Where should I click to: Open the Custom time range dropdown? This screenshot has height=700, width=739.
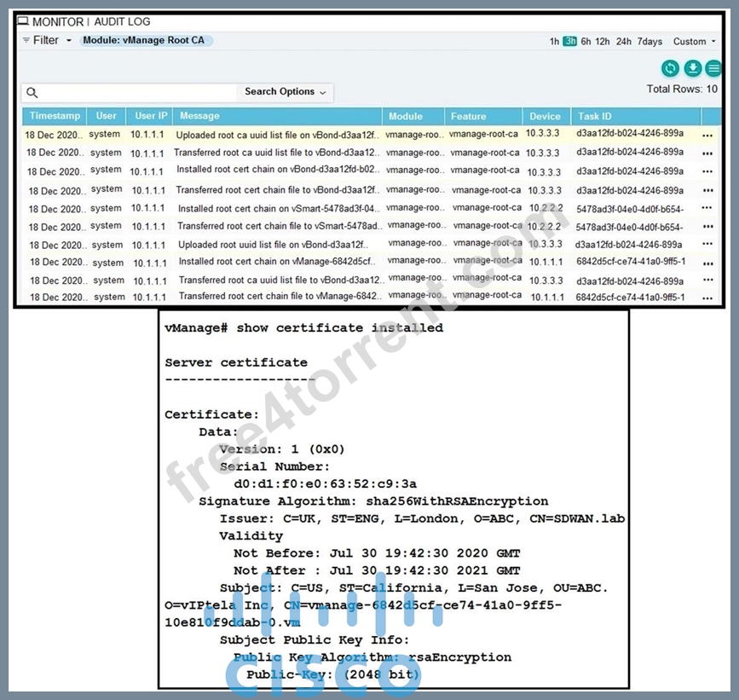point(694,42)
